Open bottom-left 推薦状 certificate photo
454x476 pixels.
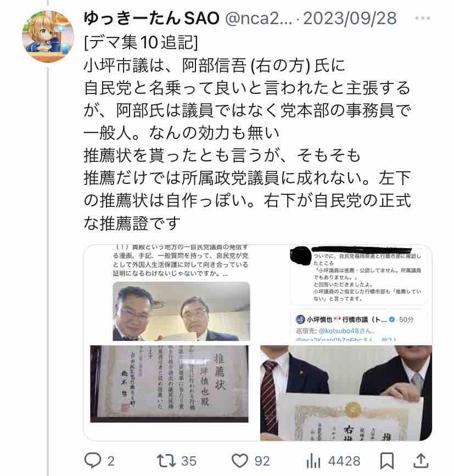point(171,392)
